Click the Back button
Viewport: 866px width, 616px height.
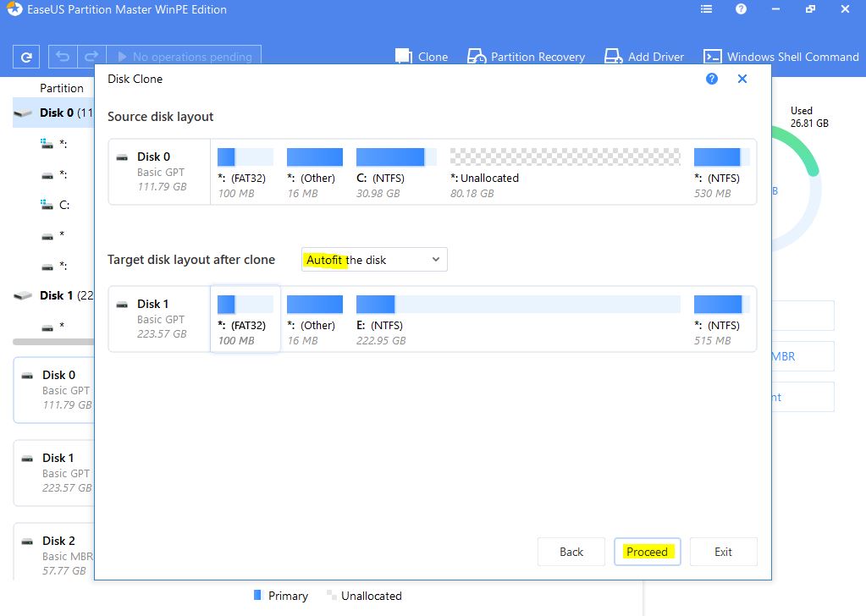point(571,552)
